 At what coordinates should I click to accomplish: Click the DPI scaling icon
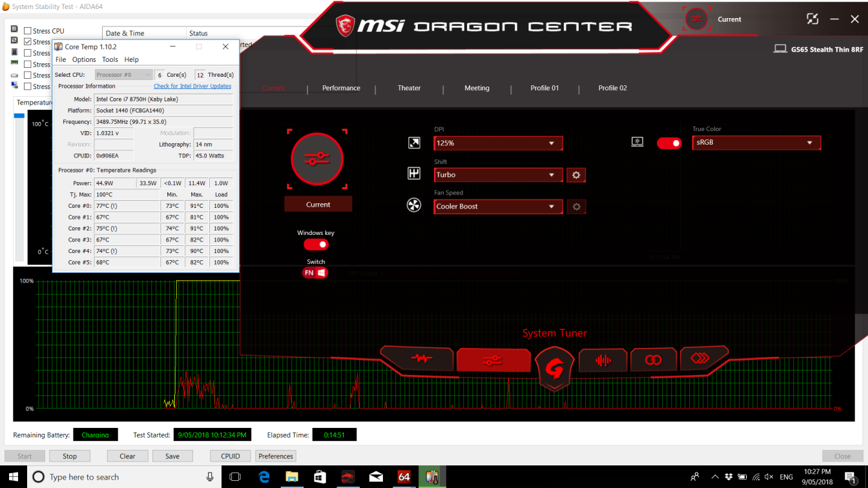pos(414,143)
